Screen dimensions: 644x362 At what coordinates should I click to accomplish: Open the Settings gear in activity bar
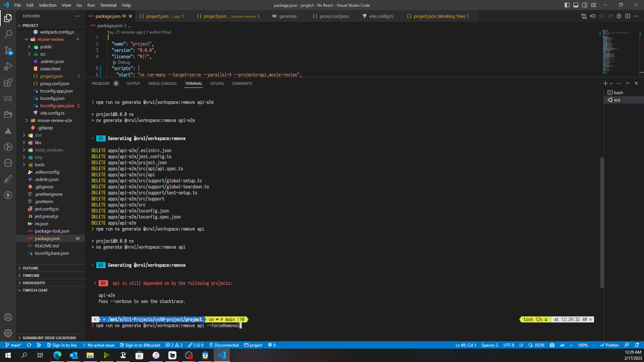click(8, 333)
